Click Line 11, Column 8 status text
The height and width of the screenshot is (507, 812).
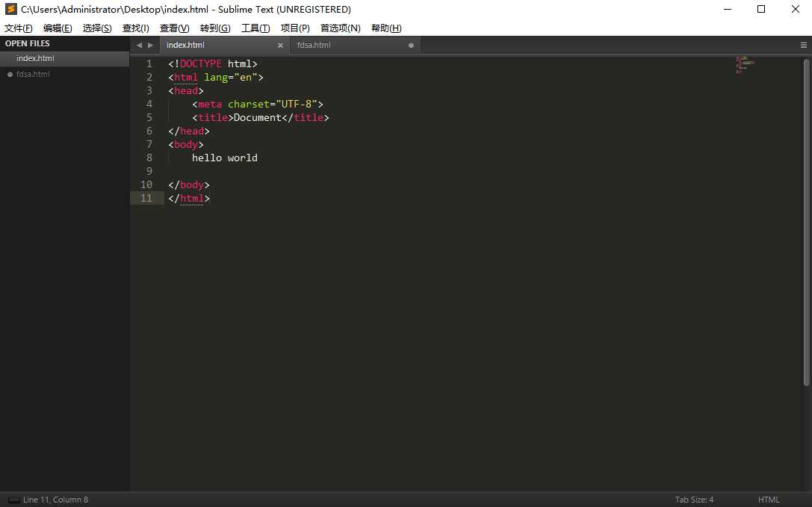(x=55, y=500)
